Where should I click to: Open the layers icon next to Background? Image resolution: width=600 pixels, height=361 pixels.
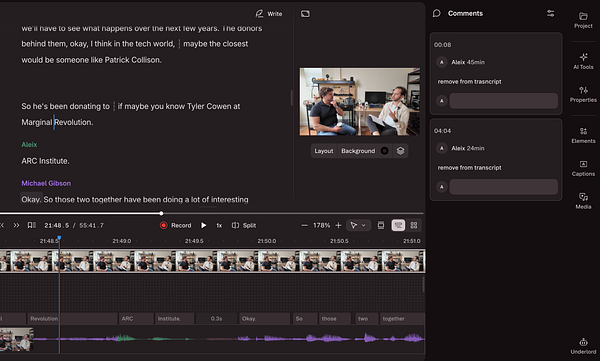pyautogui.click(x=400, y=151)
